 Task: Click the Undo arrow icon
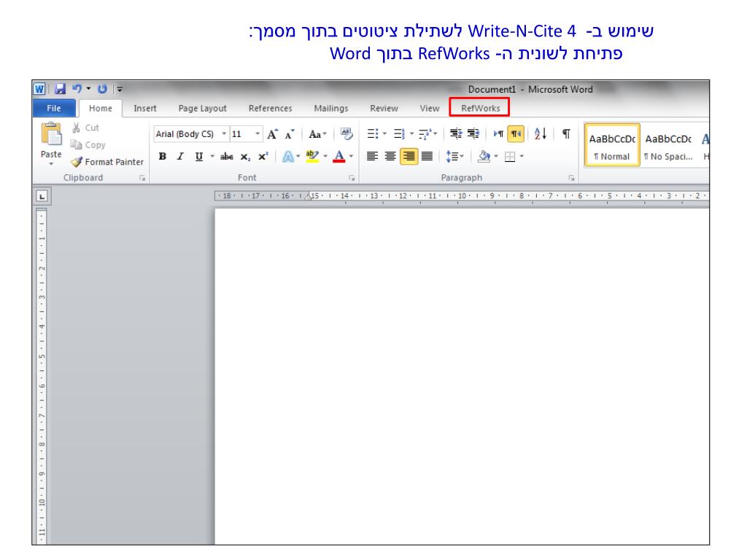pyautogui.click(x=77, y=88)
